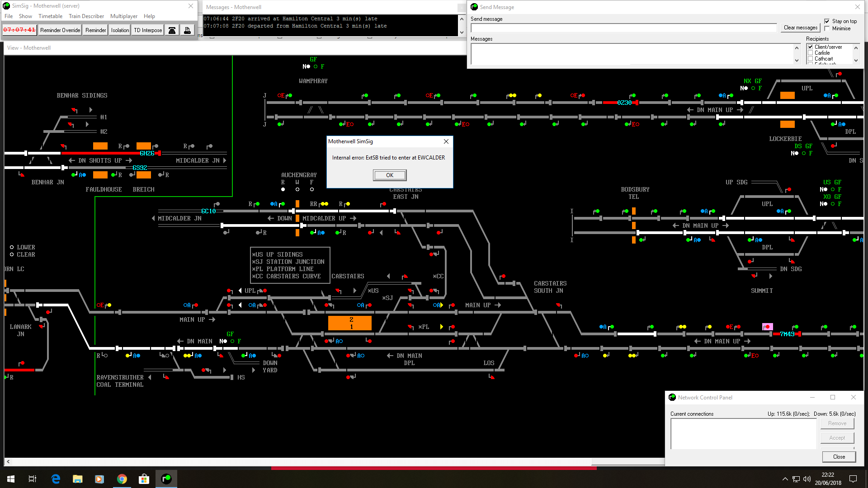Open Microsoft Edge from the taskbar
This screenshot has height=488, width=868.
56,479
